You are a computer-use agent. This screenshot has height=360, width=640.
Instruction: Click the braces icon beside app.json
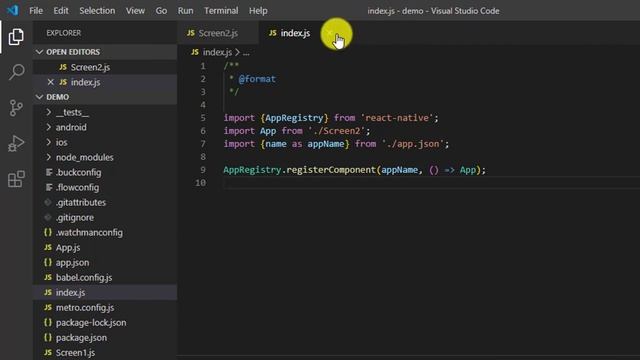point(48,262)
